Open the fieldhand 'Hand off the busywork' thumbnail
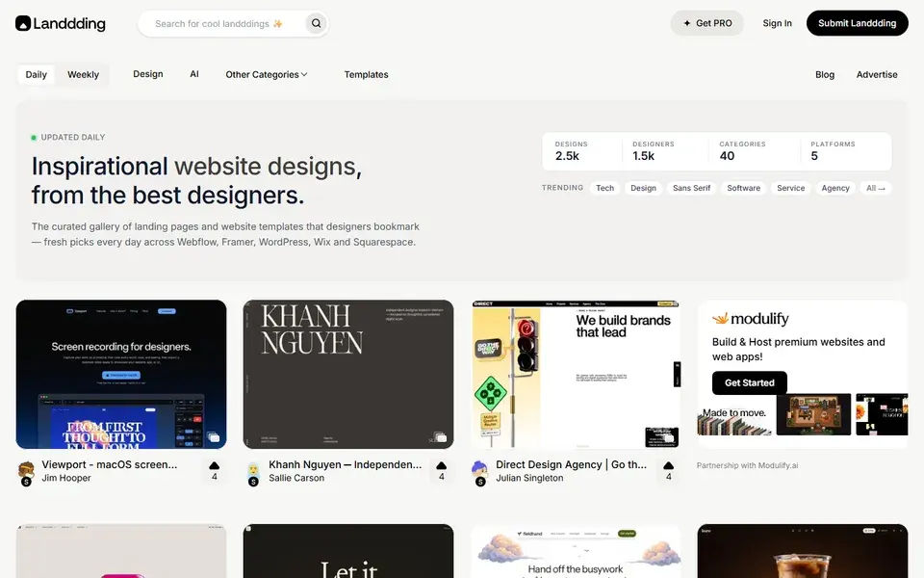Viewport: 924px width, 578px height. [x=576, y=551]
